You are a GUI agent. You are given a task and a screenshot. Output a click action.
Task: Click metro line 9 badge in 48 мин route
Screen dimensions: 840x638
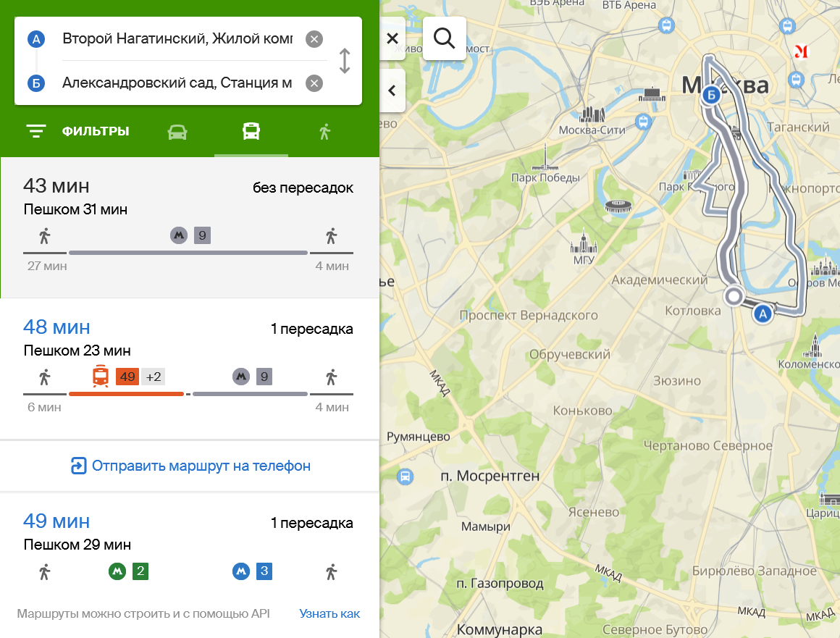tap(264, 377)
